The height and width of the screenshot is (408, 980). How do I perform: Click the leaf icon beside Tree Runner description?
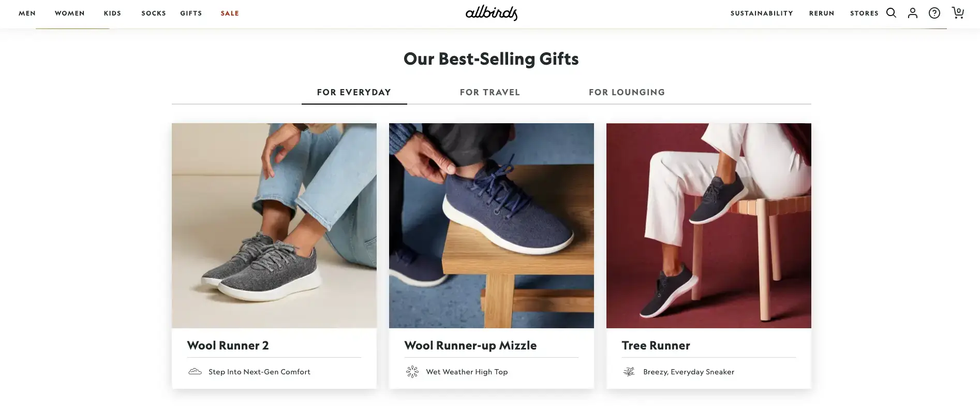click(629, 371)
